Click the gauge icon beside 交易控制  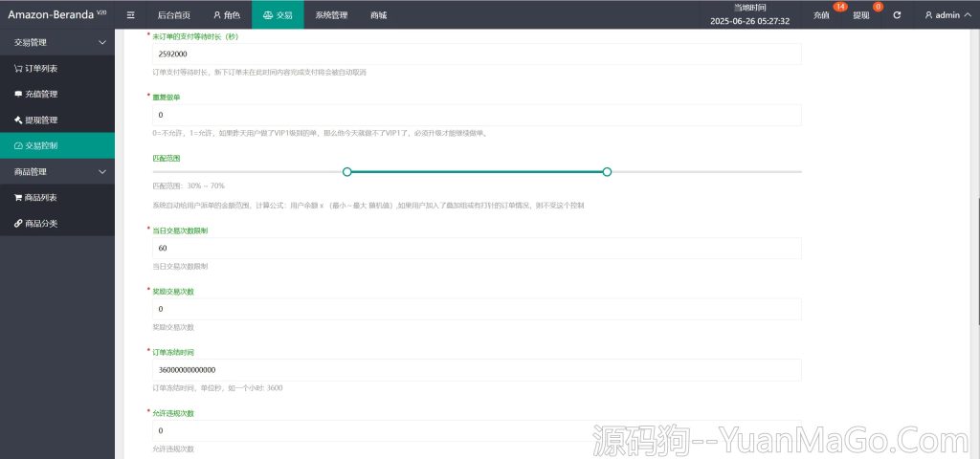[18, 145]
